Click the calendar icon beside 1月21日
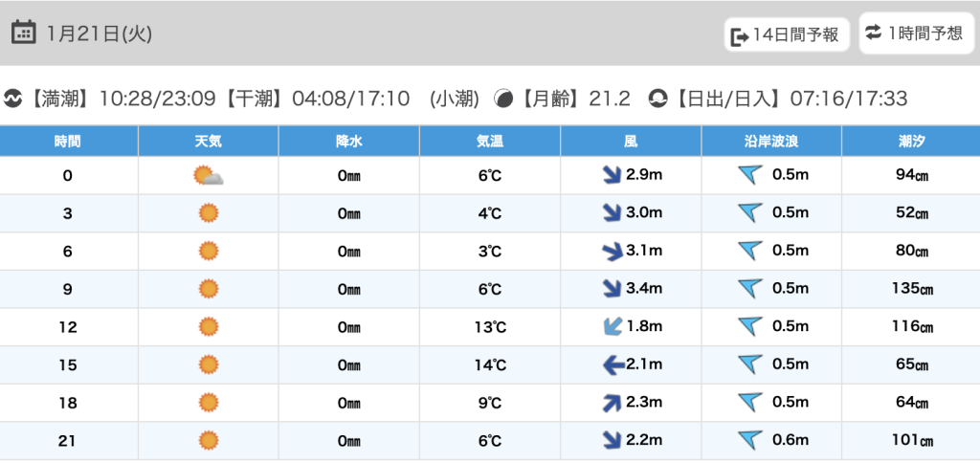The height and width of the screenshot is (463, 980). (24, 33)
